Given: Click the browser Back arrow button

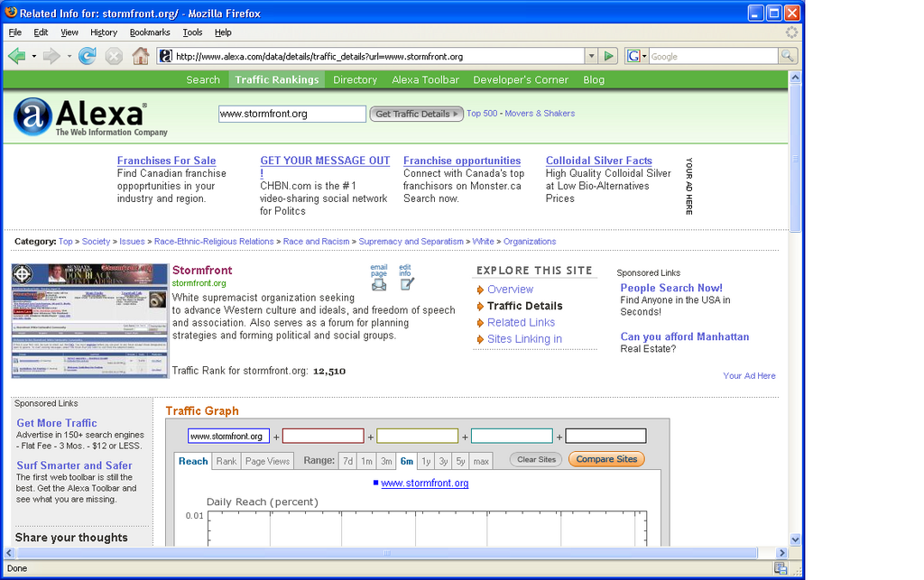Looking at the screenshot, I should (16, 56).
